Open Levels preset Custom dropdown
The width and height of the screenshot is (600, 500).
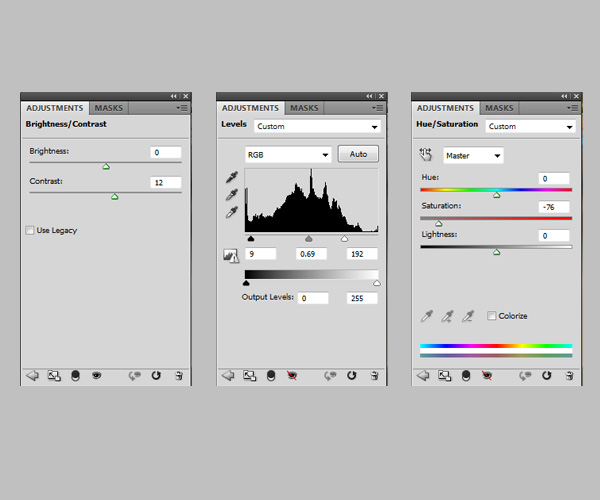pos(317,126)
